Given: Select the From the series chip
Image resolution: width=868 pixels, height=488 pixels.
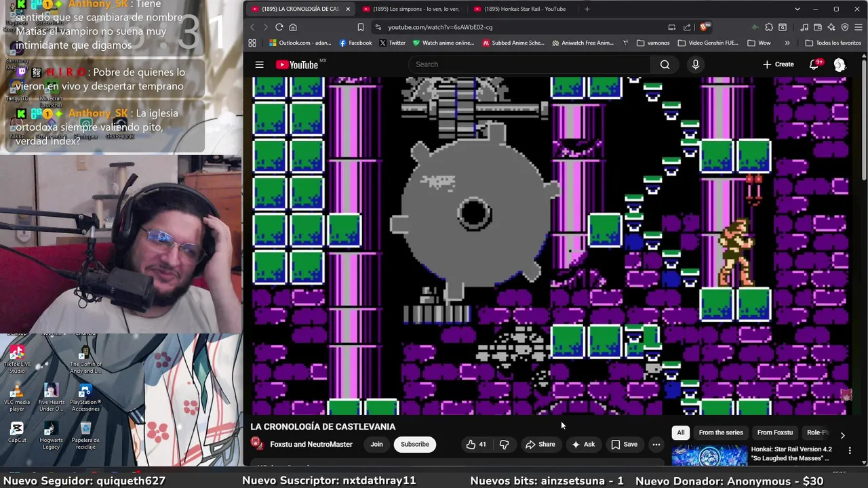Looking at the screenshot, I should point(721,432).
